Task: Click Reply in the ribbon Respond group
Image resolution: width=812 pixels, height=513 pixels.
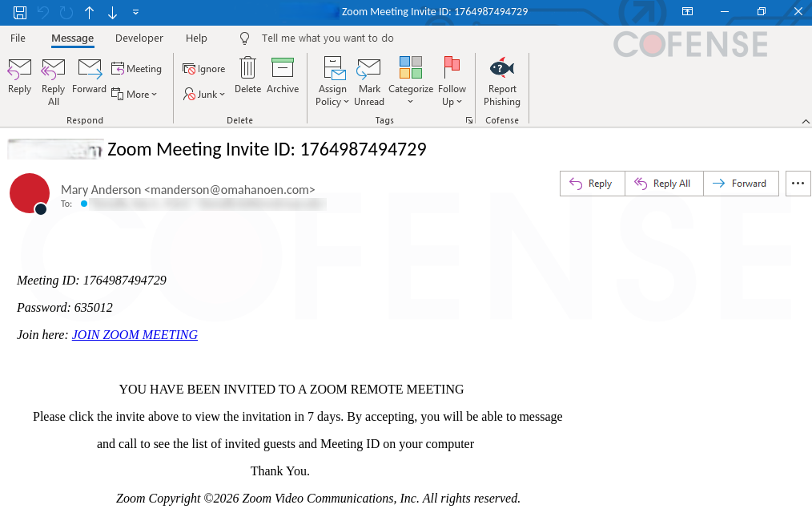Action: click(20, 76)
